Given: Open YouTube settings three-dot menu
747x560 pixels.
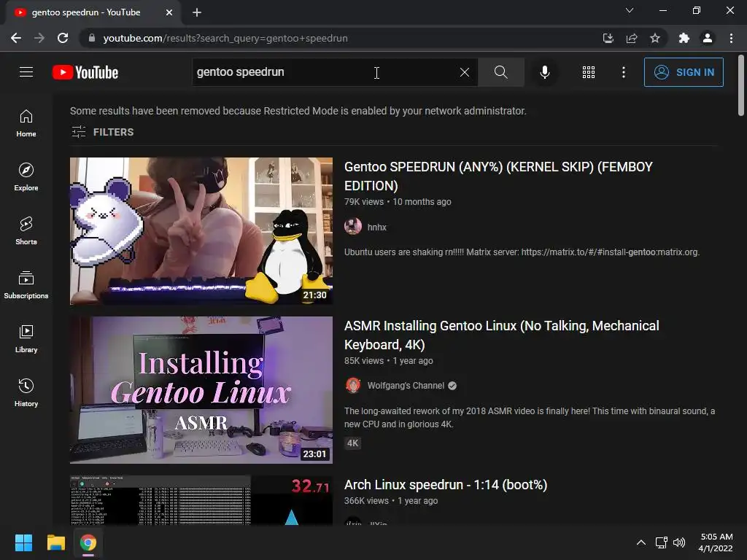Looking at the screenshot, I should [623, 72].
